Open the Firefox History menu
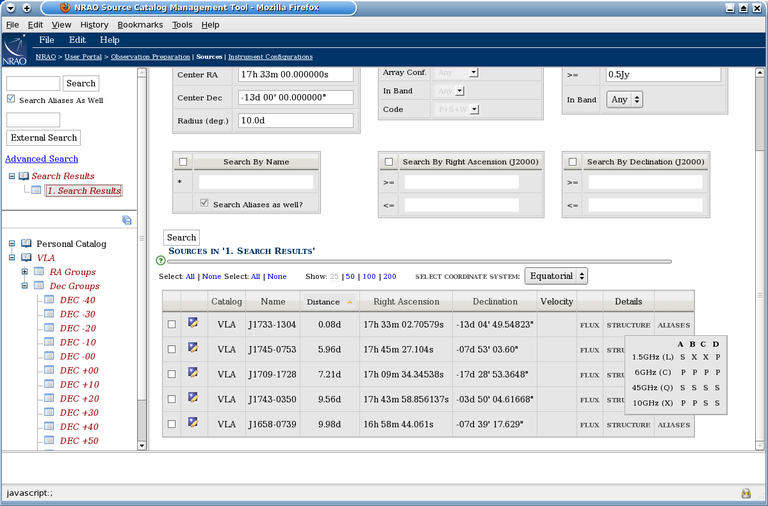The width and height of the screenshot is (768, 506). 94,24
